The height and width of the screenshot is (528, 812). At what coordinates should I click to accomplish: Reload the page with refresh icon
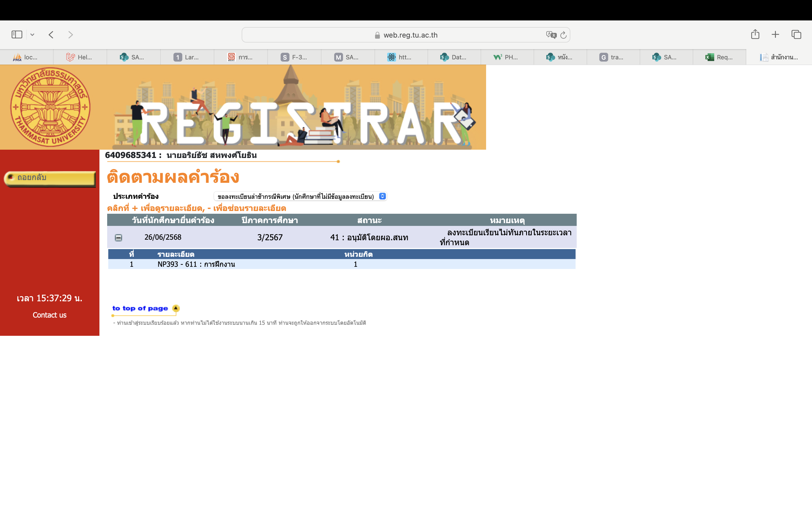click(x=564, y=35)
